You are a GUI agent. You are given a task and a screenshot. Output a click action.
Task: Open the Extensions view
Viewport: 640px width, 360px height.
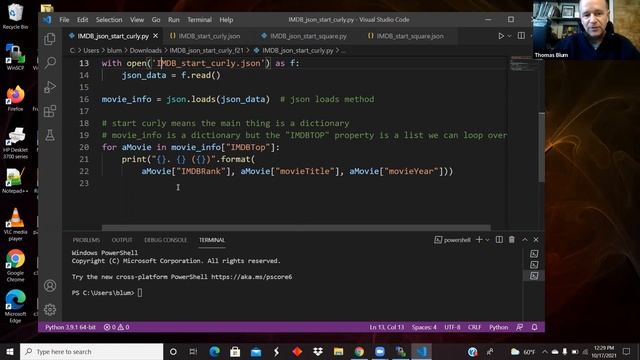pyautogui.click(x=50, y=111)
